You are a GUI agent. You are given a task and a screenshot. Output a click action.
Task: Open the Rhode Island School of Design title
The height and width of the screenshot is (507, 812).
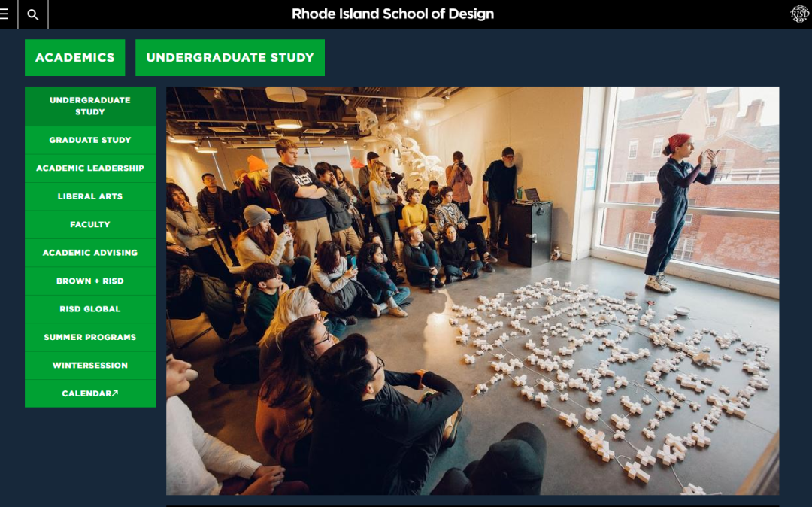click(x=392, y=14)
